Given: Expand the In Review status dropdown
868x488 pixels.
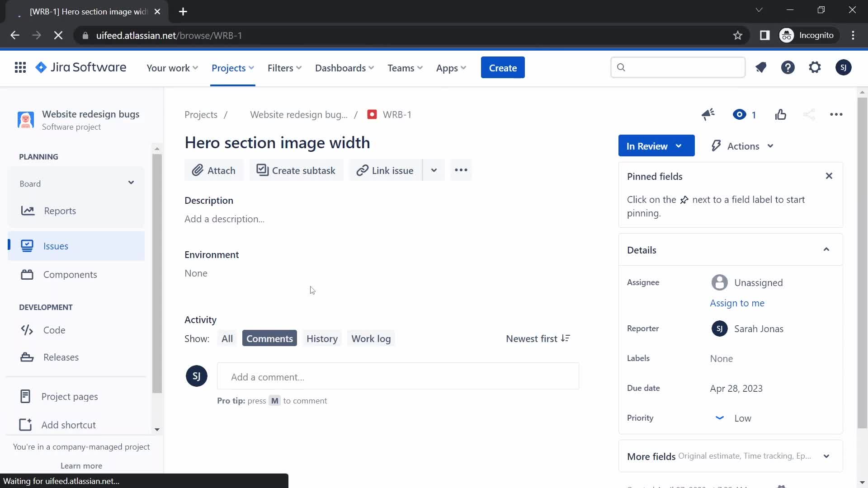Looking at the screenshot, I should click(x=656, y=145).
